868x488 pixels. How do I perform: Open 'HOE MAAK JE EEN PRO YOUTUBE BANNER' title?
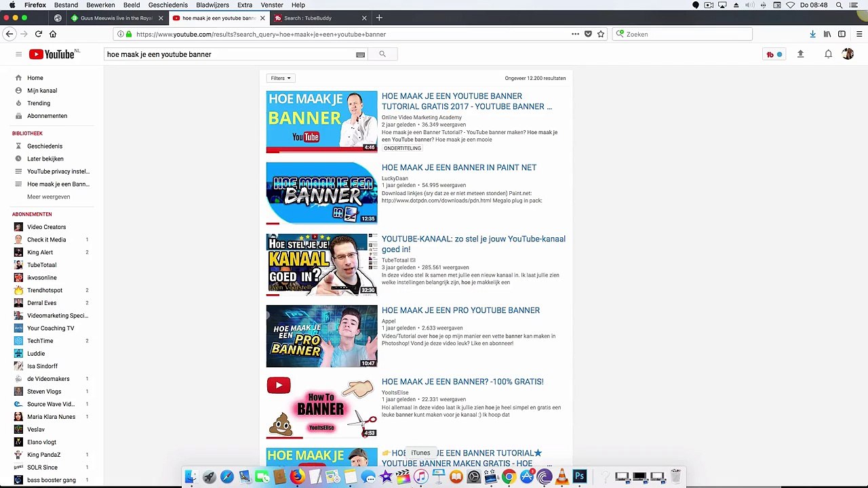pyautogui.click(x=460, y=310)
